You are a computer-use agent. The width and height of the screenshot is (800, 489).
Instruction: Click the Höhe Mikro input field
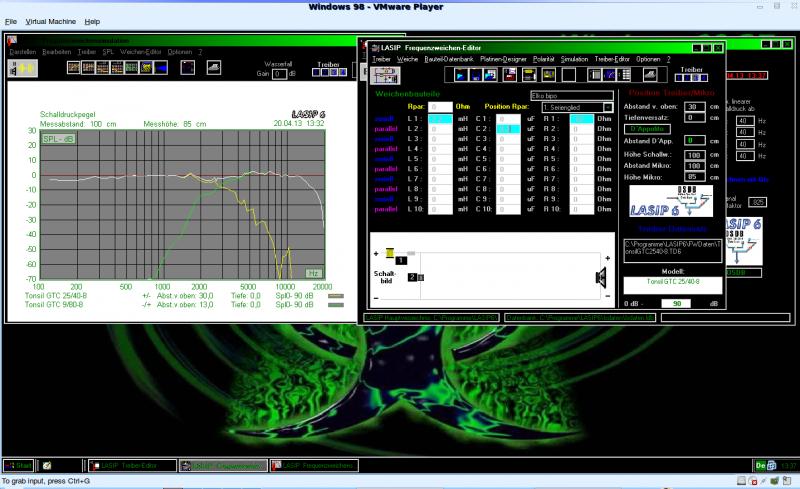coord(694,177)
